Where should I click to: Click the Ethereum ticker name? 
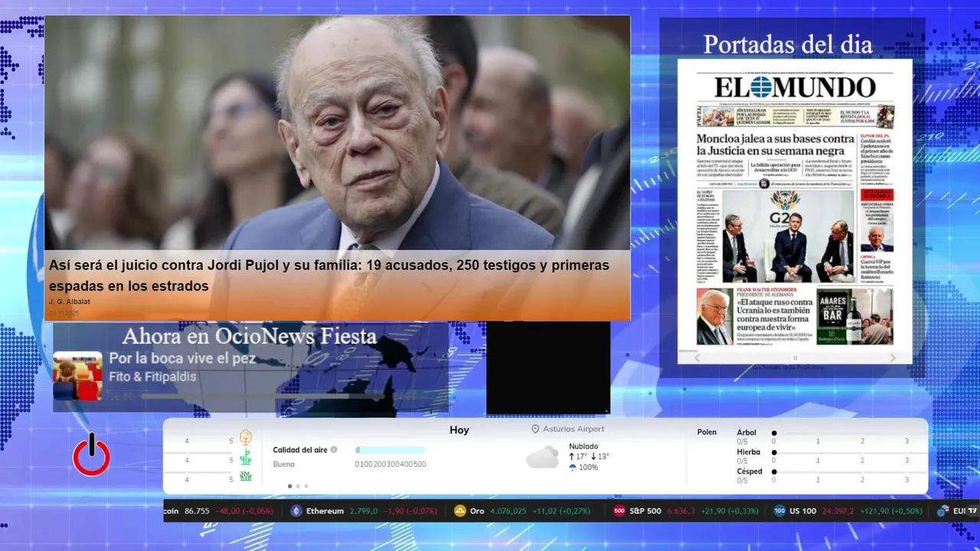[x=325, y=511]
